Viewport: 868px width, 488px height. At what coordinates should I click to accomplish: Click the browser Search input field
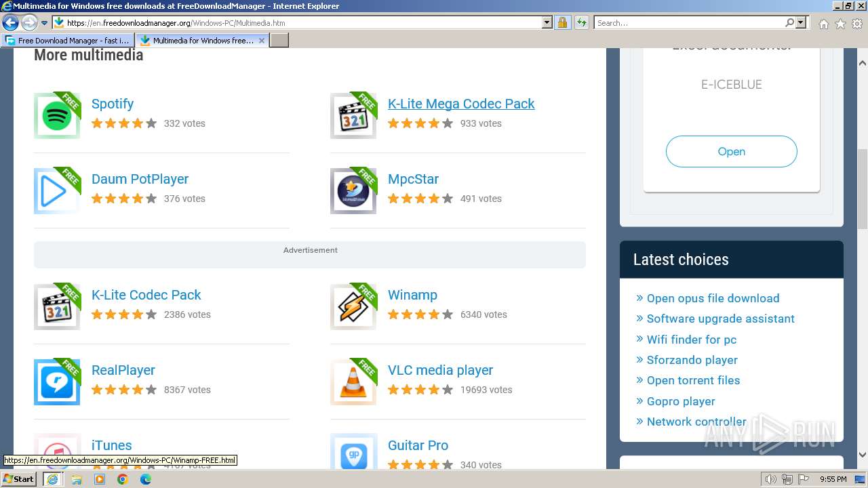[x=689, y=22]
